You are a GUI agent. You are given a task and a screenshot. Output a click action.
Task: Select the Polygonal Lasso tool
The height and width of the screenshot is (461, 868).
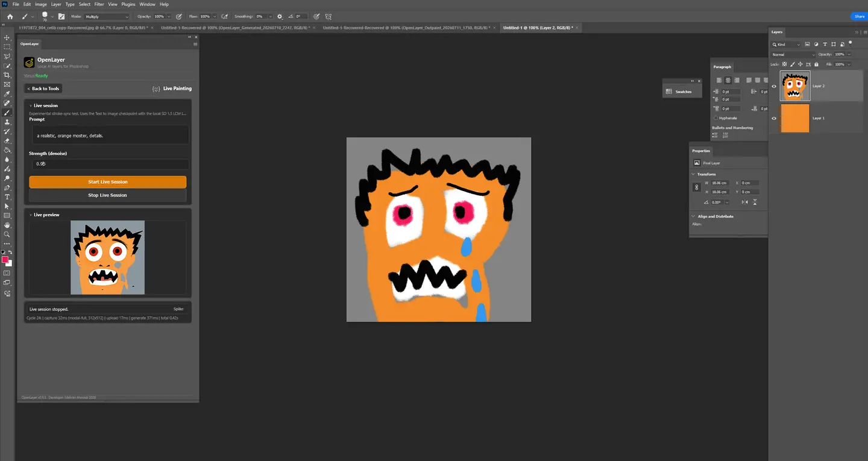[7, 56]
